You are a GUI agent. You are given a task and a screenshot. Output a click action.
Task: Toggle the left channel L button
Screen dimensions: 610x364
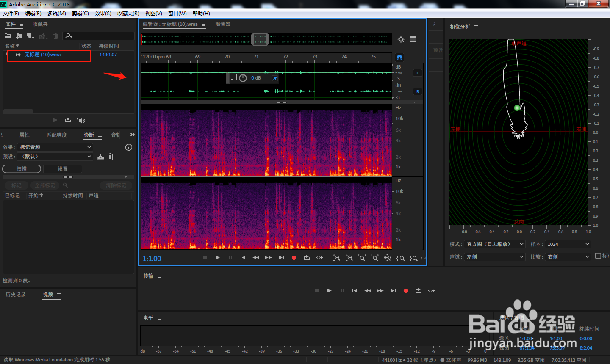pyautogui.click(x=418, y=73)
